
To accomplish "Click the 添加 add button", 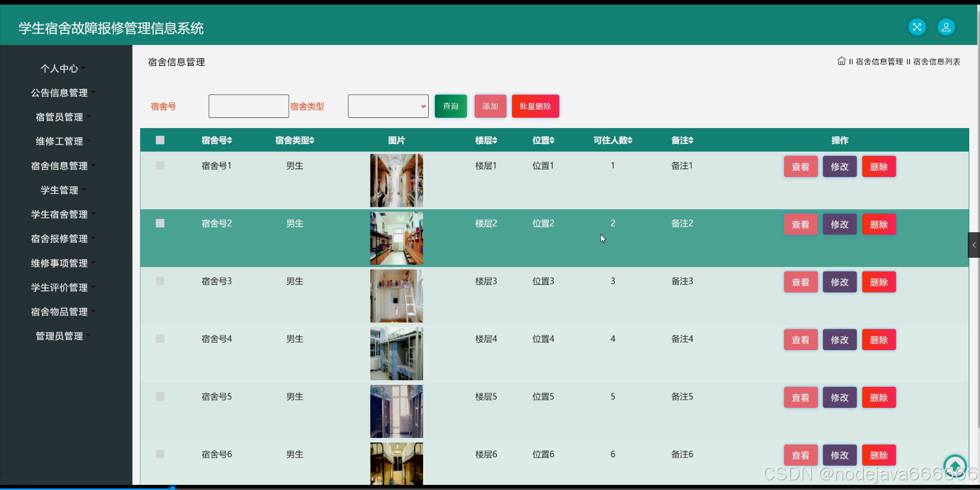I will pos(490,106).
